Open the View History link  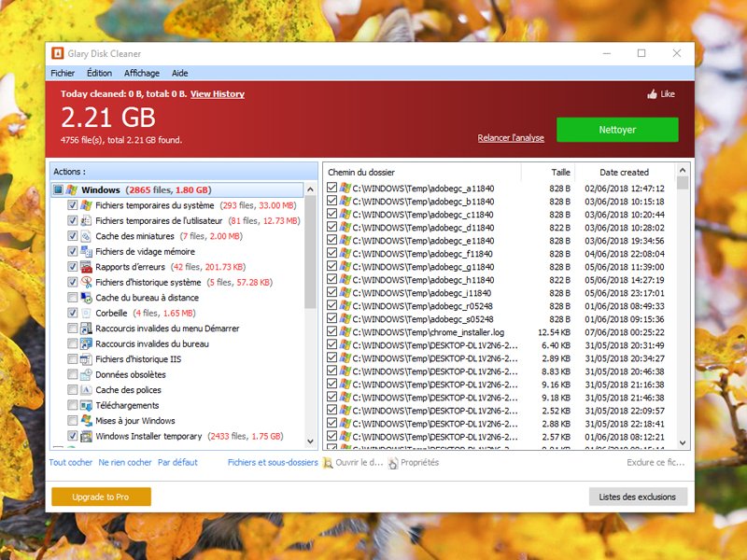[218, 94]
